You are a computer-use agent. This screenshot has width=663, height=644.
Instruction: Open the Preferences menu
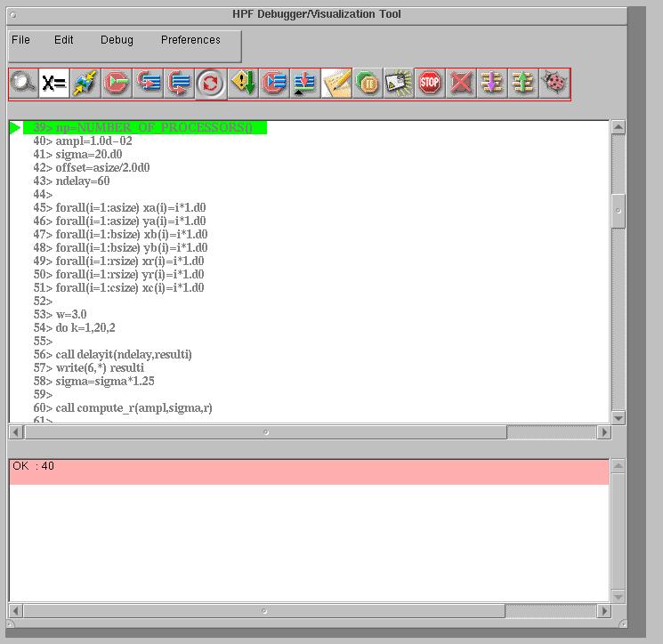coord(190,40)
